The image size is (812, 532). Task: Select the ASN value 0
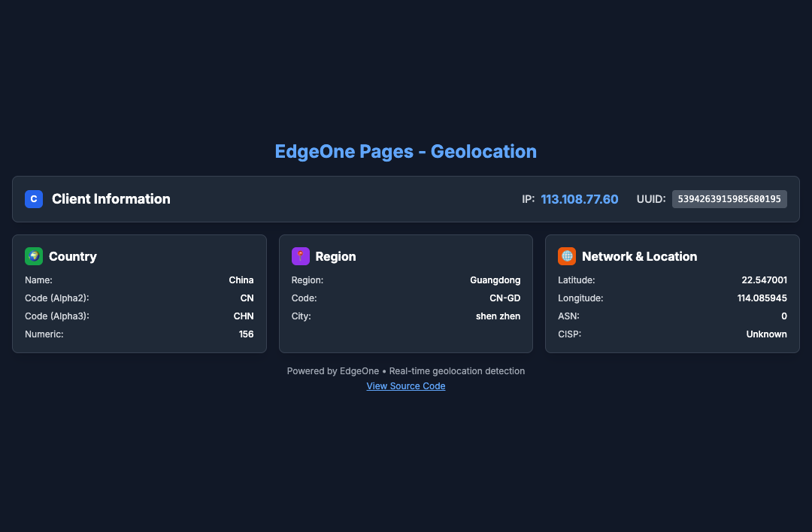tap(784, 316)
